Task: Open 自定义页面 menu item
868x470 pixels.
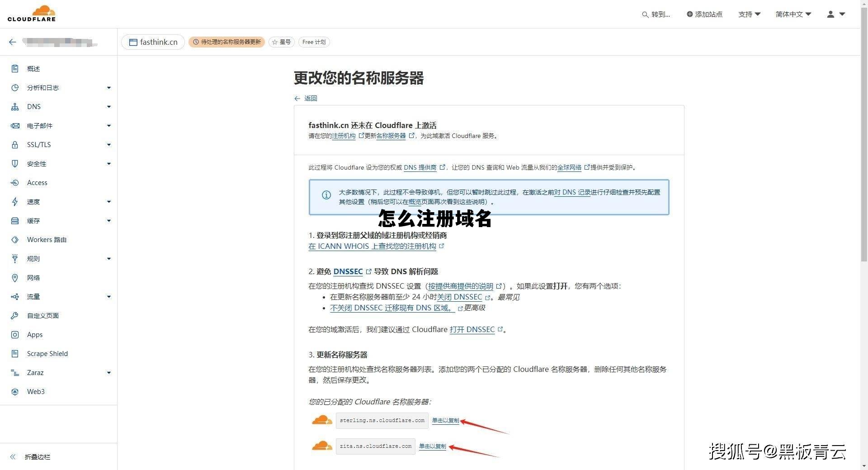Action: pos(43,316)
